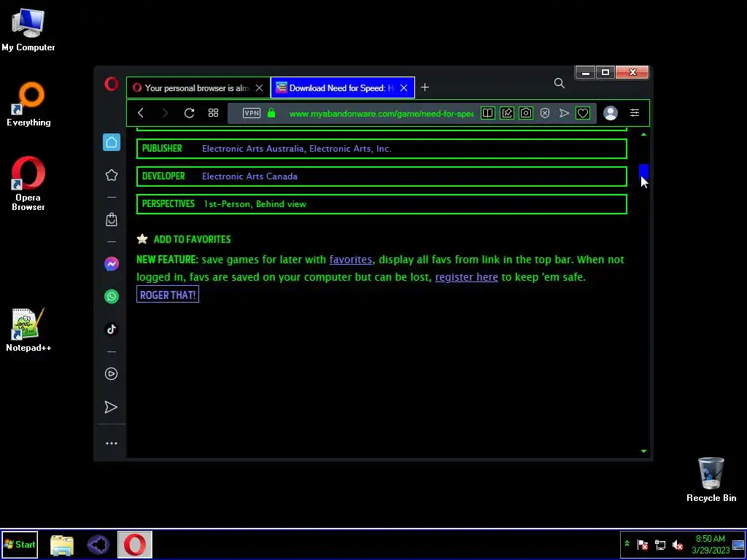Select the Notepad++ desktop shortcut
This screenshot has height=560, width=747.
28,330
